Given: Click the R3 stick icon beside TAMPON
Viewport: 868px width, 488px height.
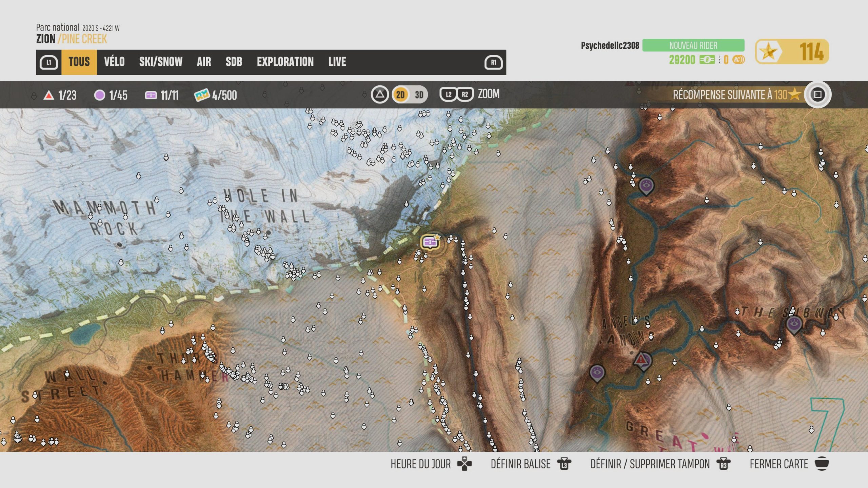Looking at the screenshot, I should (x=724, y=464).
